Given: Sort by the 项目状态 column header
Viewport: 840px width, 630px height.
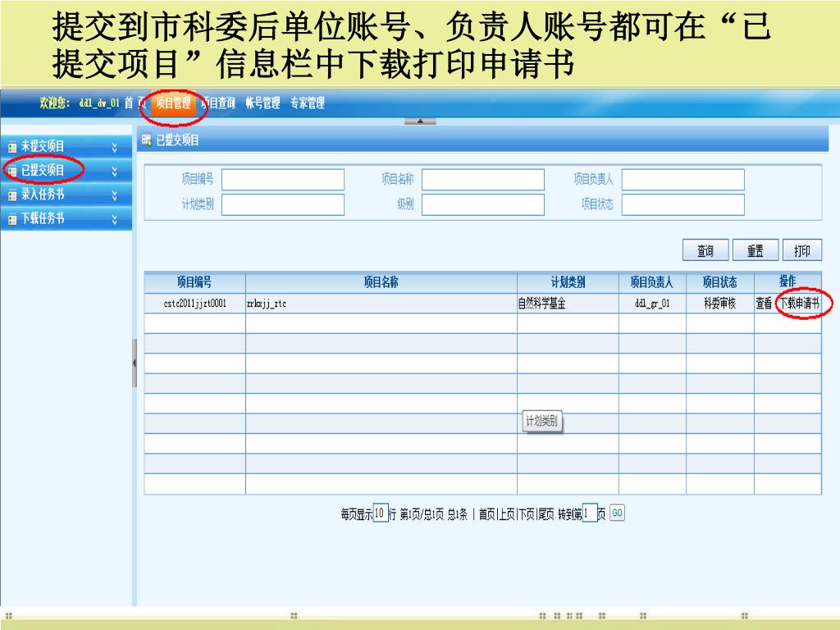Looking at the screenshot, I should coord(720,282).
